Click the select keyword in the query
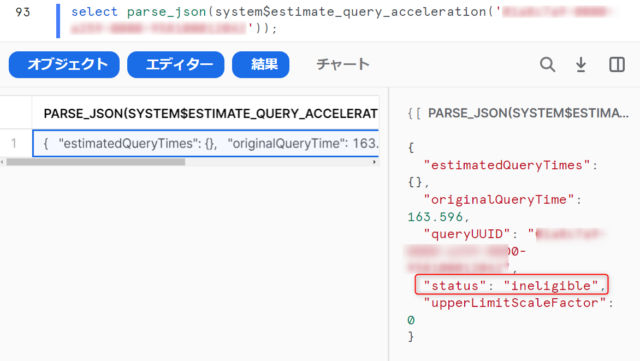This screenshot has width=640, height=361. (94, 12)
